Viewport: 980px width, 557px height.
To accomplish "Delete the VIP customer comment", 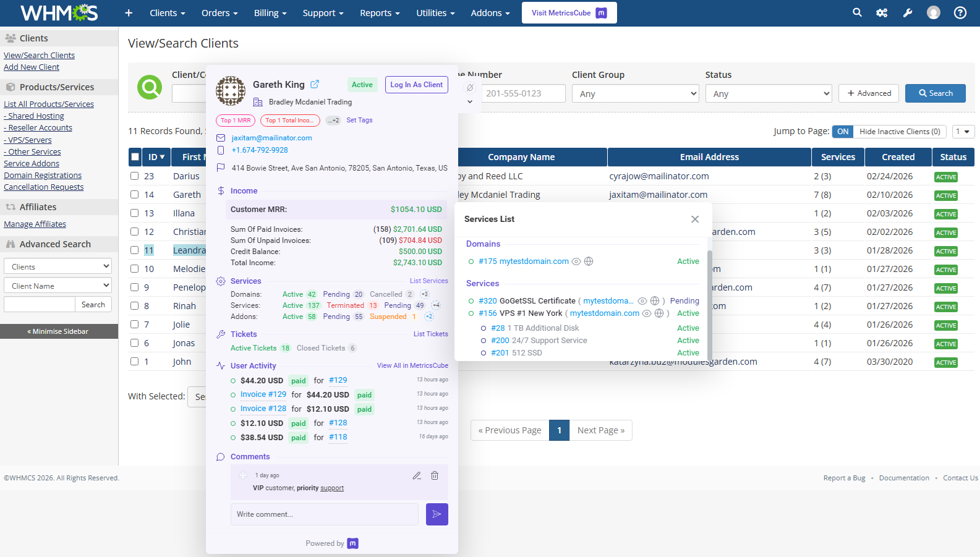I will (435, 475).
